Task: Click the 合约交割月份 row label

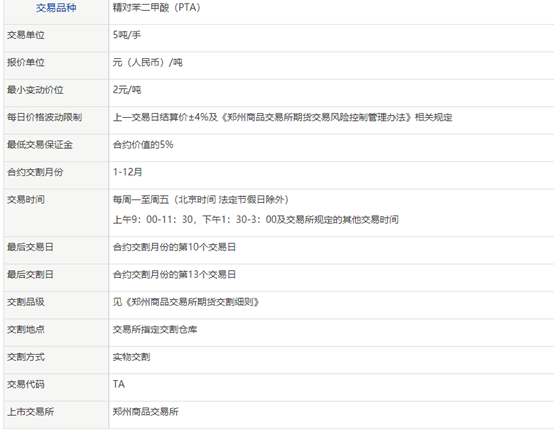Action: [x=35, y=172]
